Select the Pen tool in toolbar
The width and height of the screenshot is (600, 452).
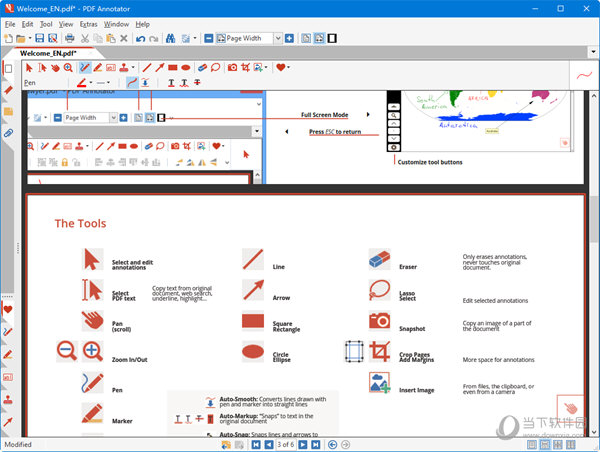point(85,68)
